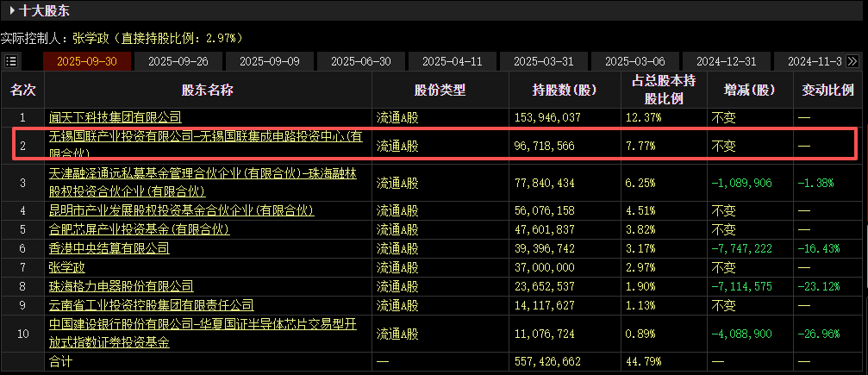Select the holding value 96,718,566
Screen dimensions: 868x375
(x=544, y=147)
